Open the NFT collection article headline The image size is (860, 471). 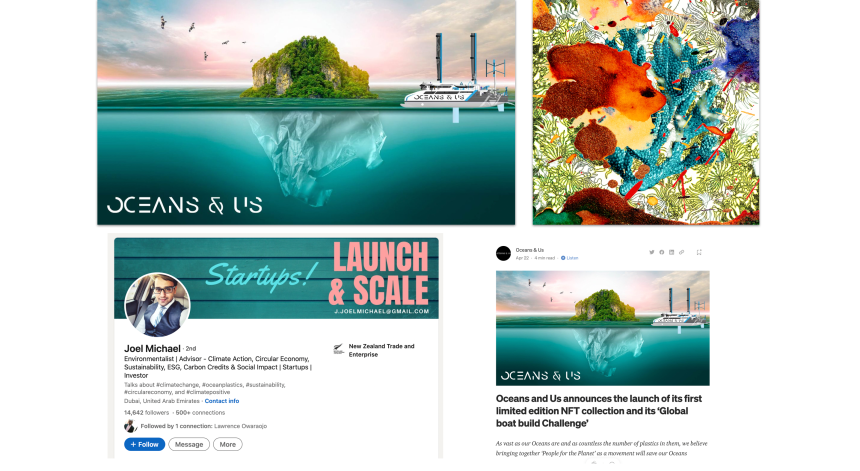599,411
